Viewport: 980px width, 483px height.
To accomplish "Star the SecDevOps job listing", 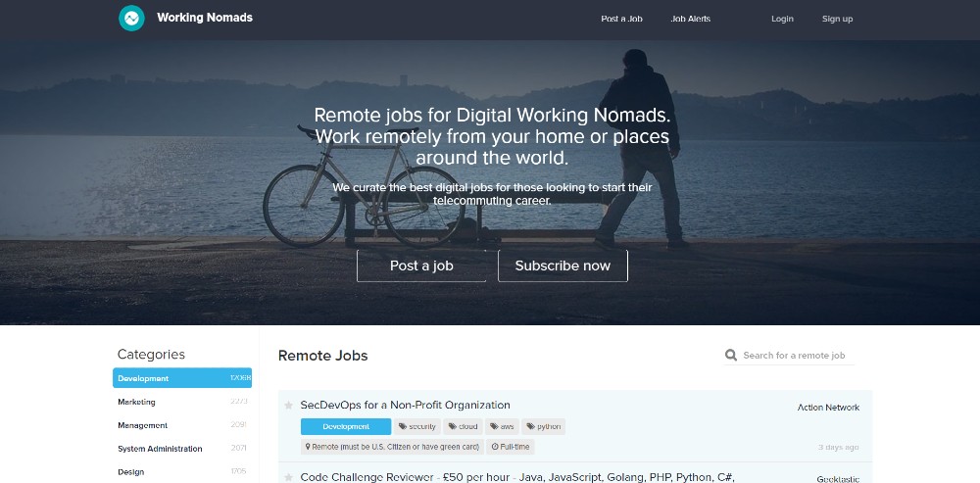I will [288, 406].
